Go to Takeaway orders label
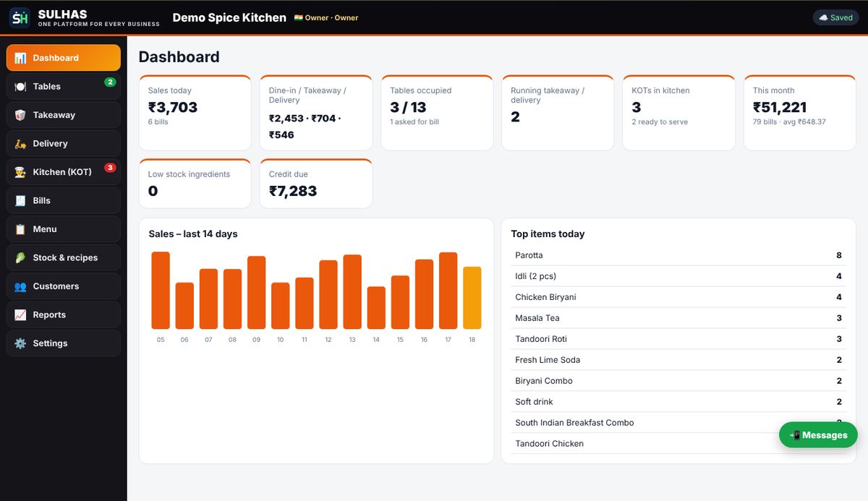The height and width of the screenshot is (501, 868). (x=54, y=115)
